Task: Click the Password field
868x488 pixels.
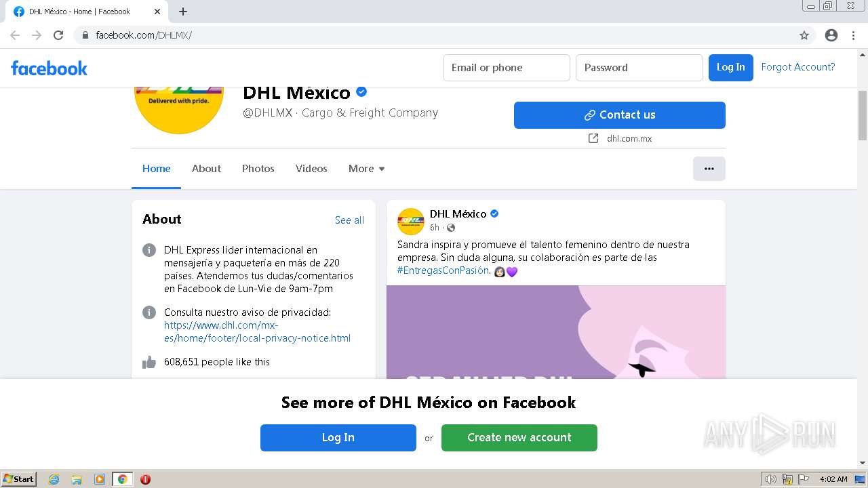Action: point(639,68)
